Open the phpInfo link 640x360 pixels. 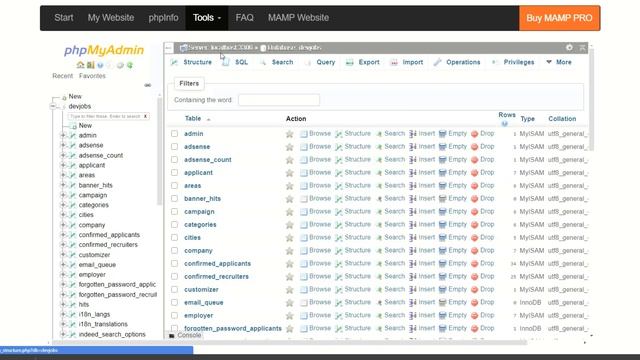point(163,18)
